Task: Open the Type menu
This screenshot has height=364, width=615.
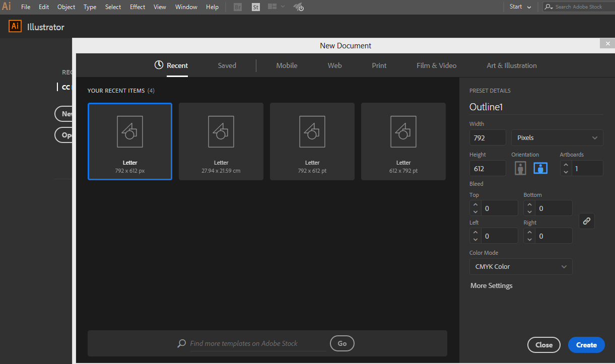Action: click(90, 7)
